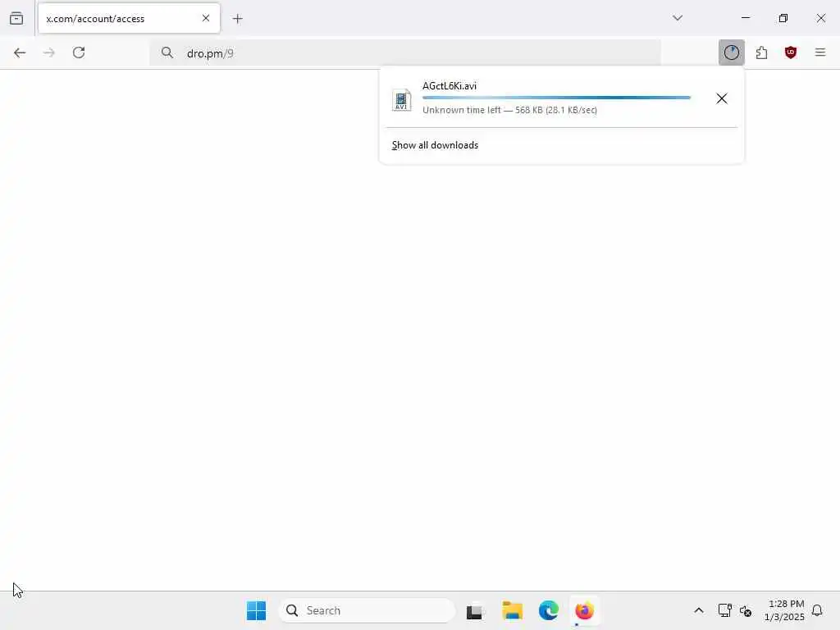Launch Microsoft Edge from taskbar
Image resolution: width=840 pixels, height=630 pixels.
(549, 610)
